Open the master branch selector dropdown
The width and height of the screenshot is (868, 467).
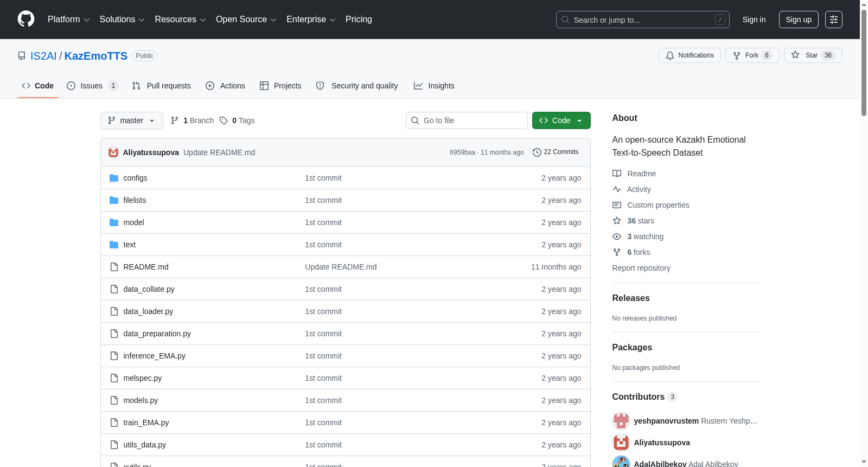coord(132,120)
